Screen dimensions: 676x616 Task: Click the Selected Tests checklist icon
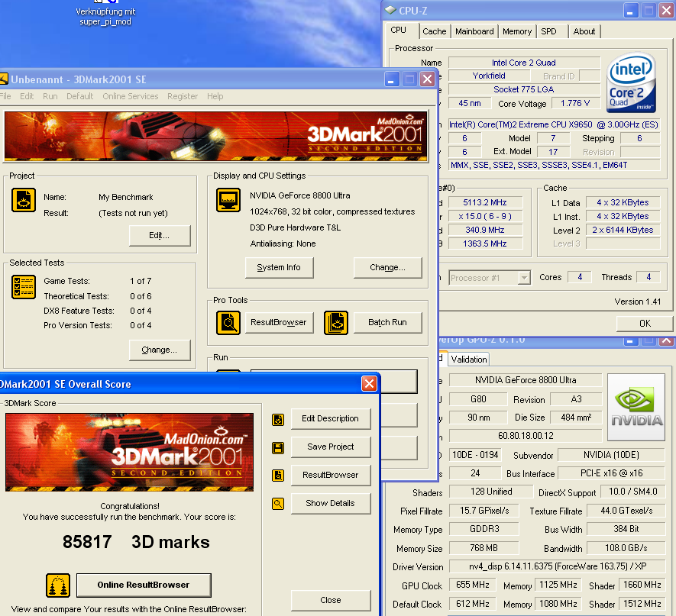click(x=23, y=287)
